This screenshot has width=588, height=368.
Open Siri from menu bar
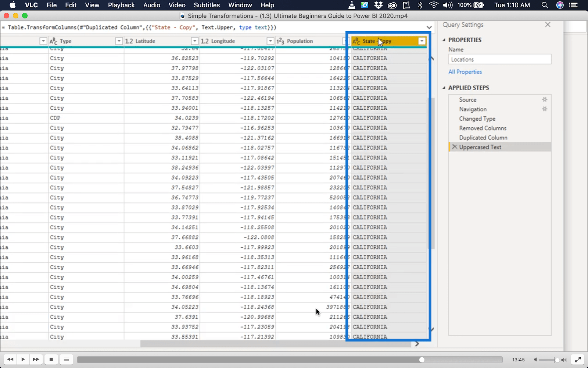tap(560, 5)
